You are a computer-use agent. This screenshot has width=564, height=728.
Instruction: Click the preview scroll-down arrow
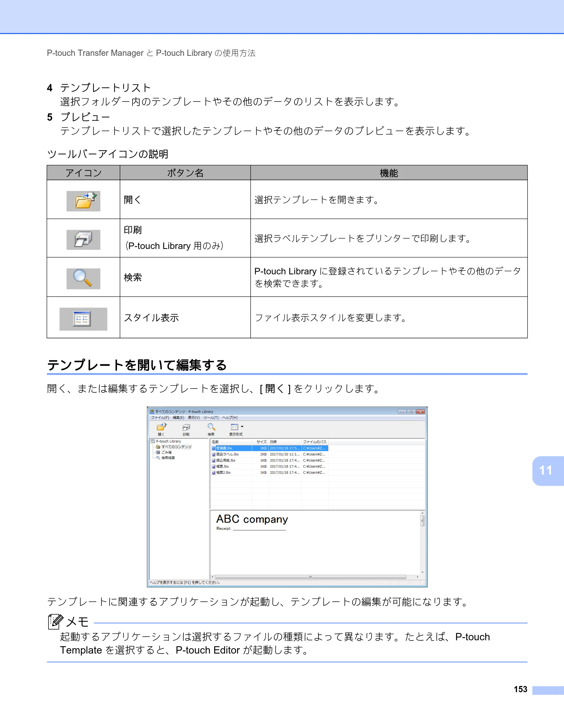point(422,572)
